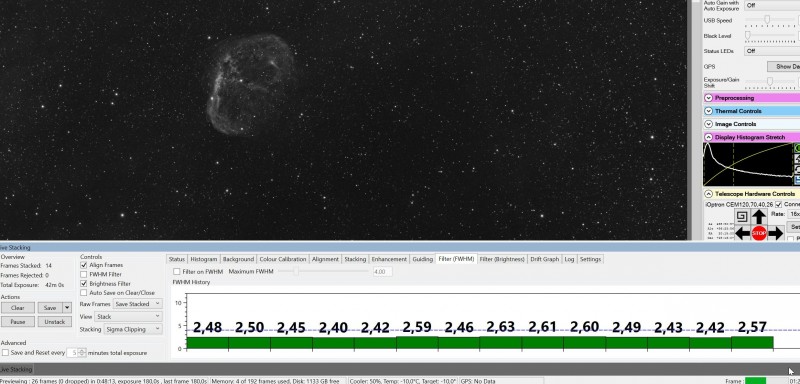Click the Crescent nebula in the preview image
This screenshot has height=384, width=800.
pyautogui.click(x=250, y=84)
